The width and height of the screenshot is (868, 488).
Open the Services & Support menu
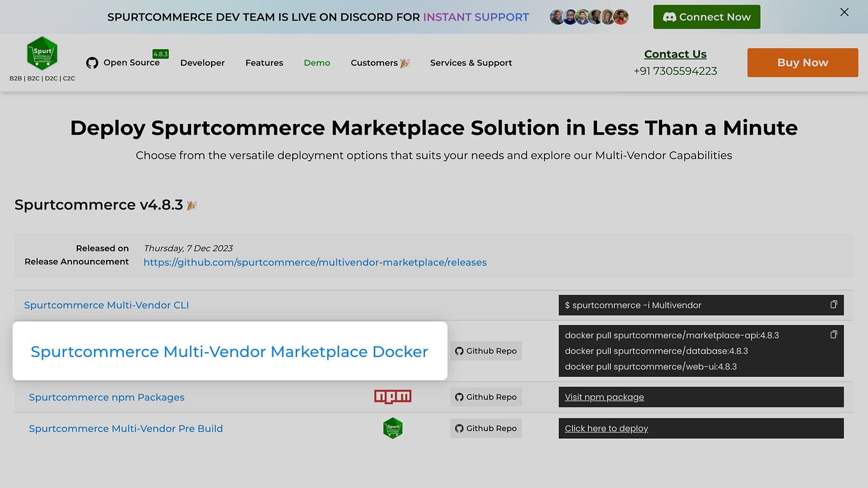[471, 63]
